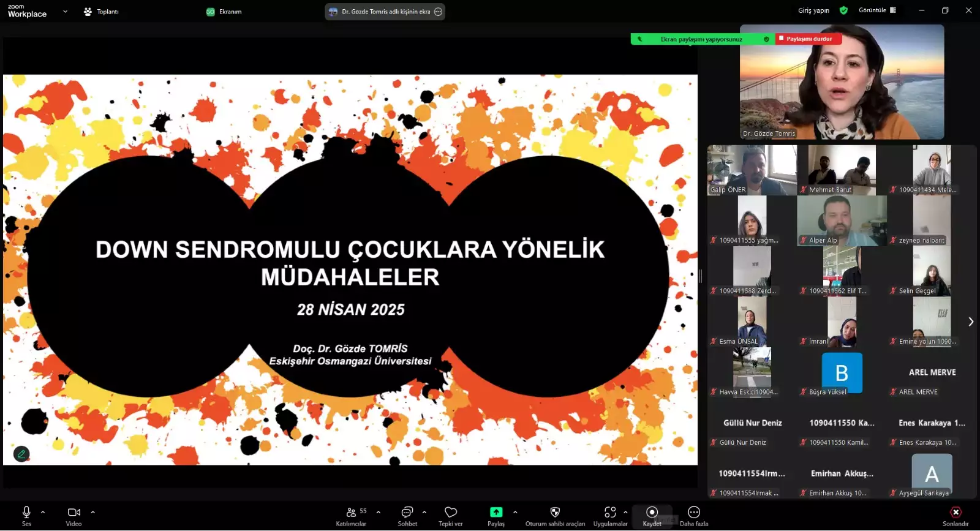Open the Katılımcılar participants panel
Viewport: 980px width, 531px height.
click(x=352, y=515)
